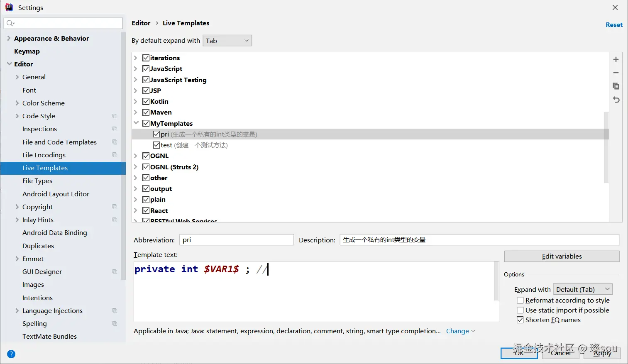Click project-level icon beside Spelling

click(x=115, y=323)
